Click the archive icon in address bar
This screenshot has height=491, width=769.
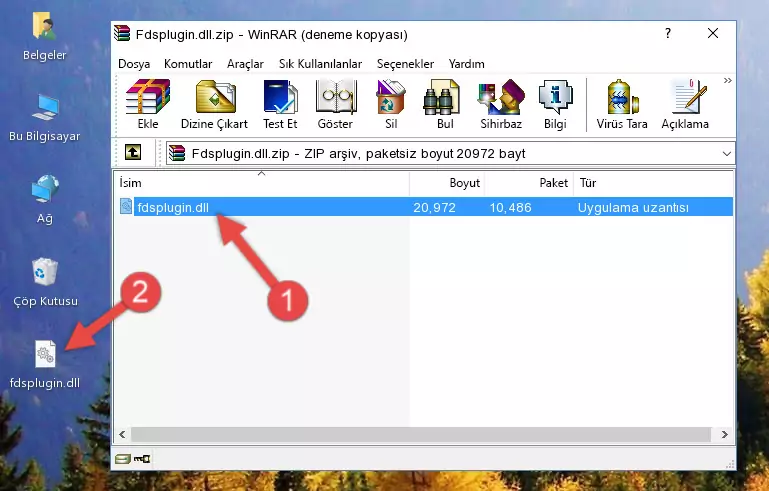[177, 154]
